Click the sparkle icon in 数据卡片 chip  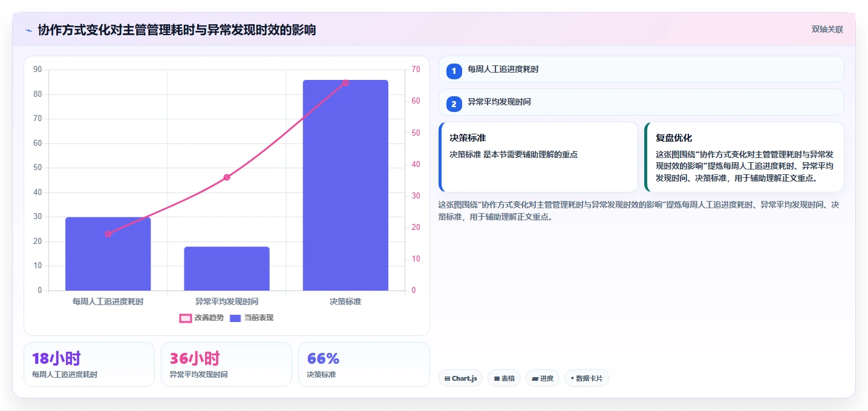click(x=572, y=378)
